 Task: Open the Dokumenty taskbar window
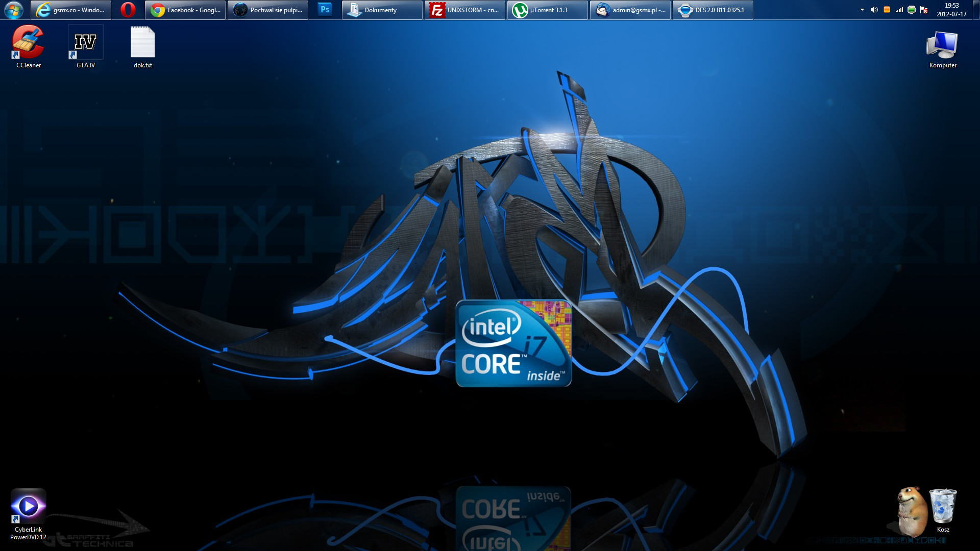382,10
